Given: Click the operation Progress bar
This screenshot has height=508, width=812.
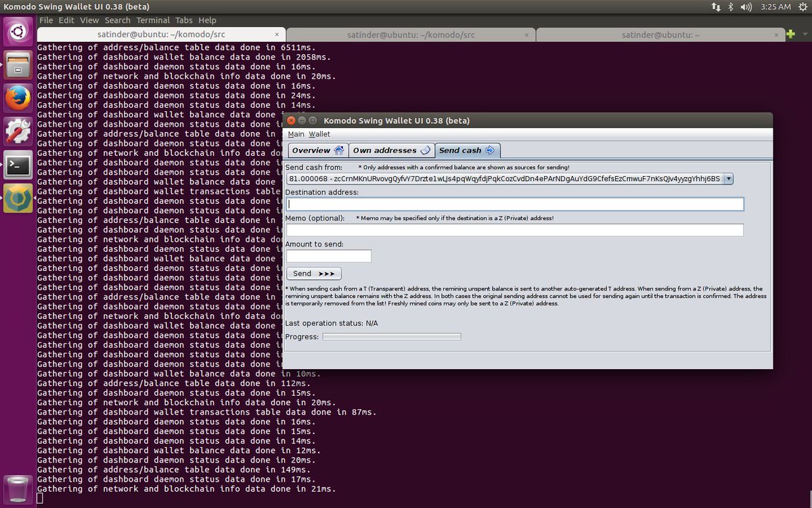Looking at the screenshot, I should (x=392, y=337).
